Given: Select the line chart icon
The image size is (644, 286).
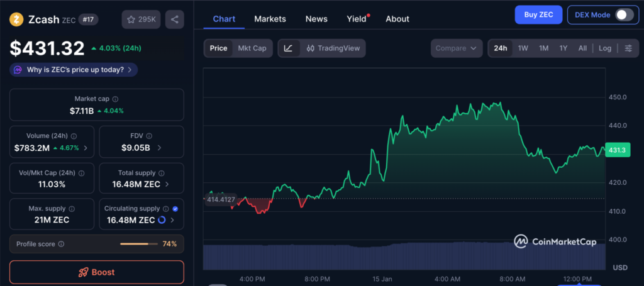Looking at the screenshot, I should pos(288,48).
